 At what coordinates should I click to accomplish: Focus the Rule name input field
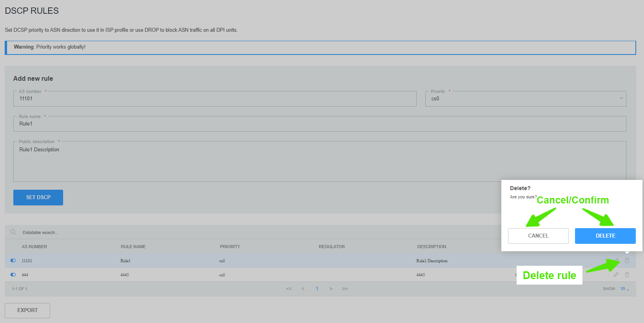coord(319,124)
